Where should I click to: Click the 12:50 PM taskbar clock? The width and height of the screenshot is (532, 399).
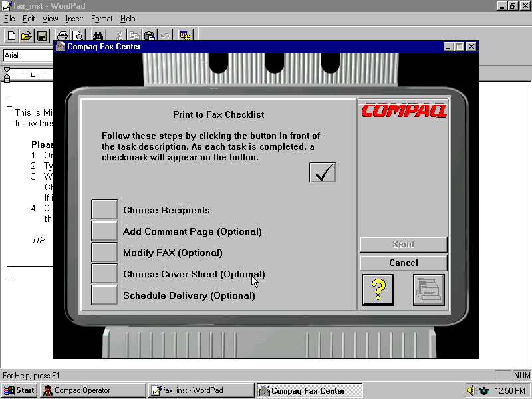pos(510,391)
